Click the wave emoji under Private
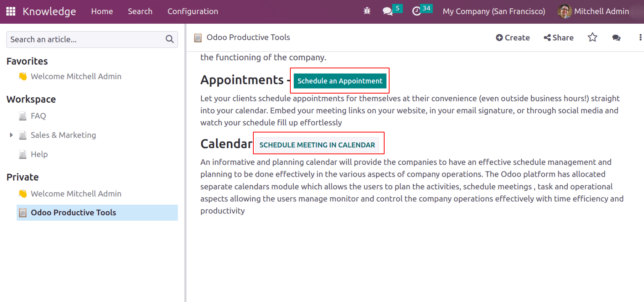 coord(23,194)
